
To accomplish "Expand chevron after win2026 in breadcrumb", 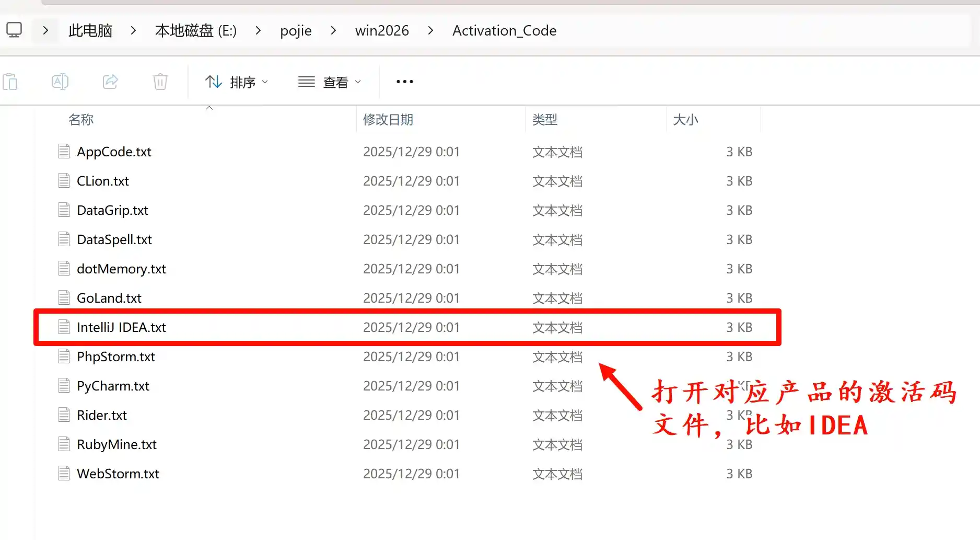I will (430, 31).
